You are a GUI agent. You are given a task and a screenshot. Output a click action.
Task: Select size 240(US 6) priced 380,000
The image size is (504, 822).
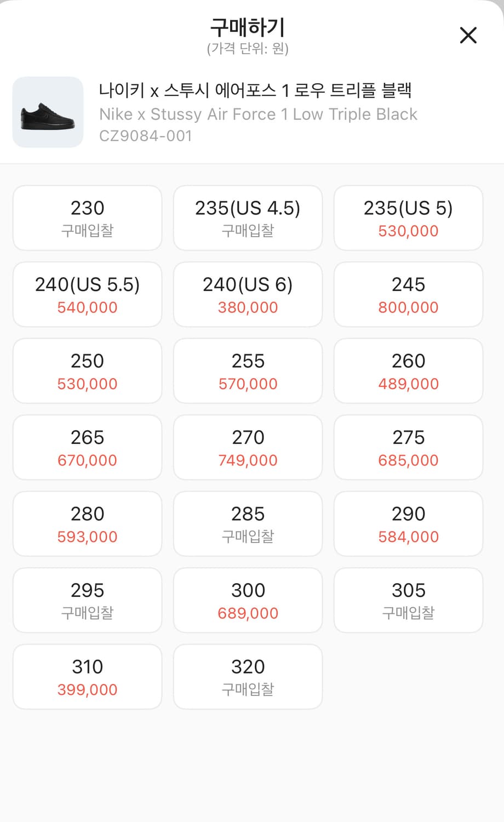[248, 295]
